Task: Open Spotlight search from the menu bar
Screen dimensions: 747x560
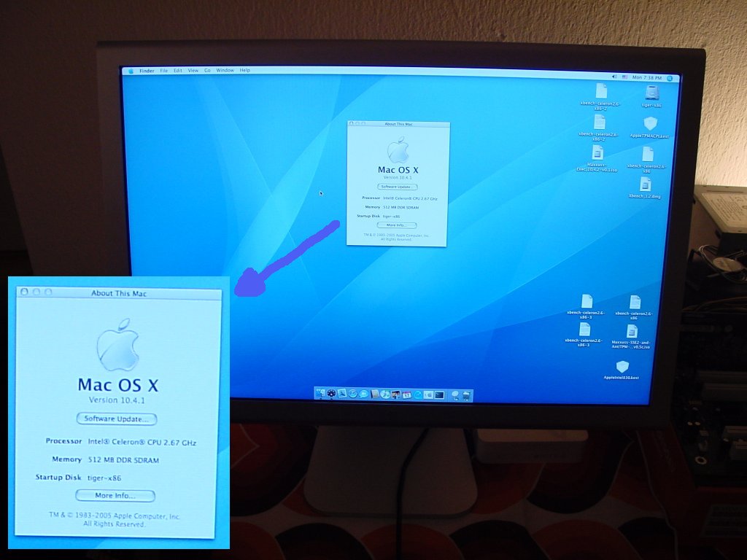Action: coord(670,79)
